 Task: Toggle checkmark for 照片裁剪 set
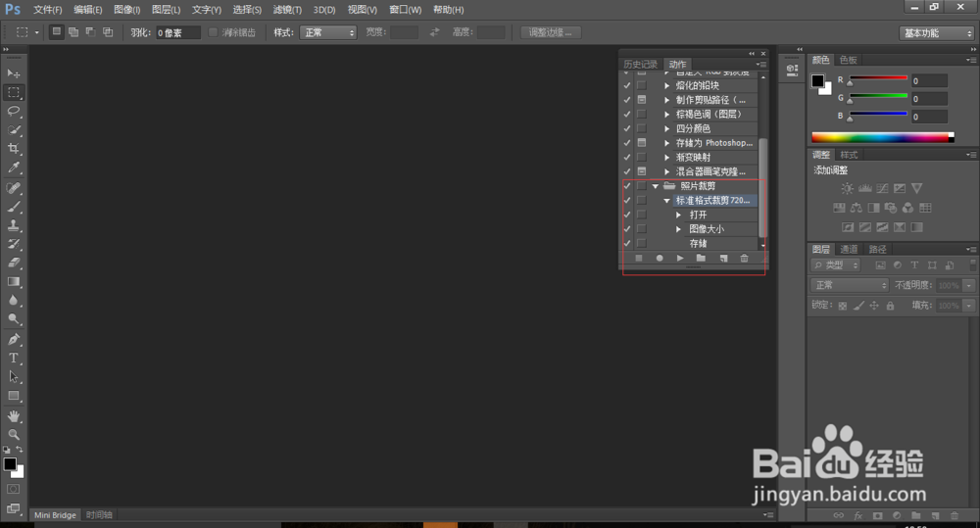click(627, 186)
